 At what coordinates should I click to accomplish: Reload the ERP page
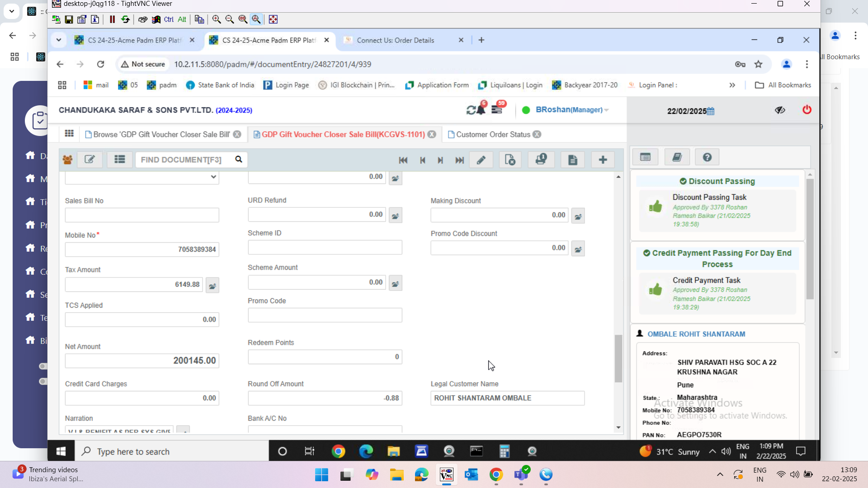(x=100, y=64)
